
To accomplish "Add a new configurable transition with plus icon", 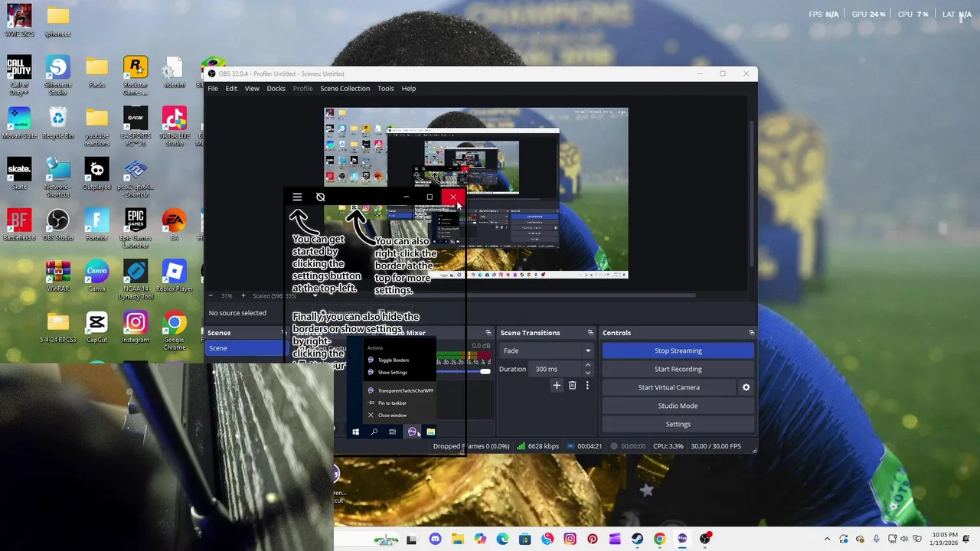I will click(557, 386).
